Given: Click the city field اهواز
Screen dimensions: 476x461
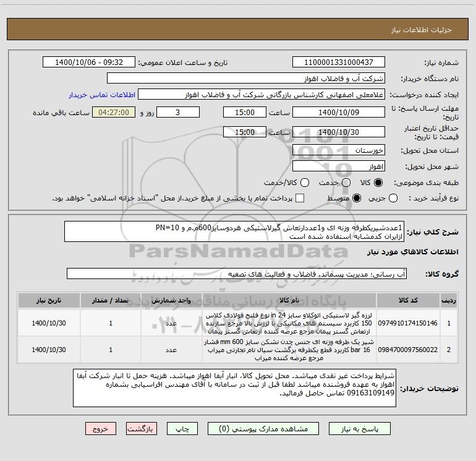Looking at the screenshot, I should (x=339, y=166).
